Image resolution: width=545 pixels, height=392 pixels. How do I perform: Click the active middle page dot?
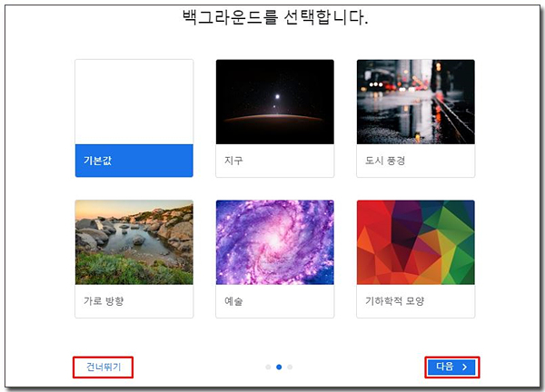pos(279,367)
